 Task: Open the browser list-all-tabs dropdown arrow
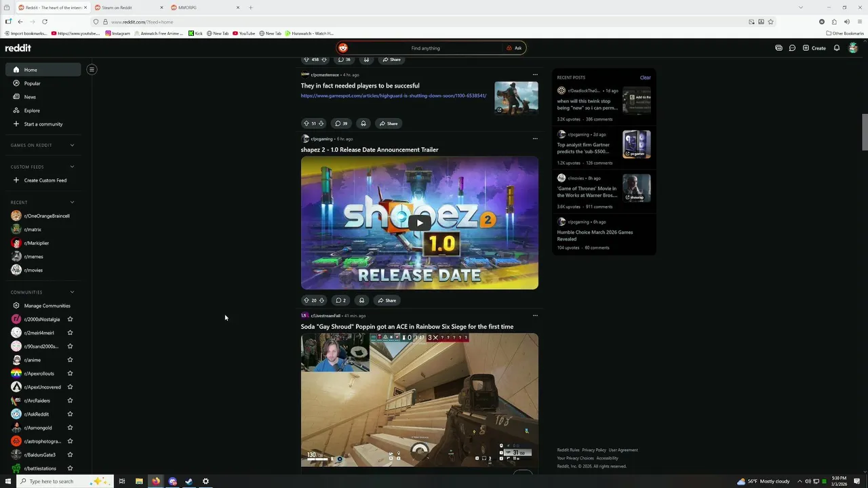click(x=801, y=7)
